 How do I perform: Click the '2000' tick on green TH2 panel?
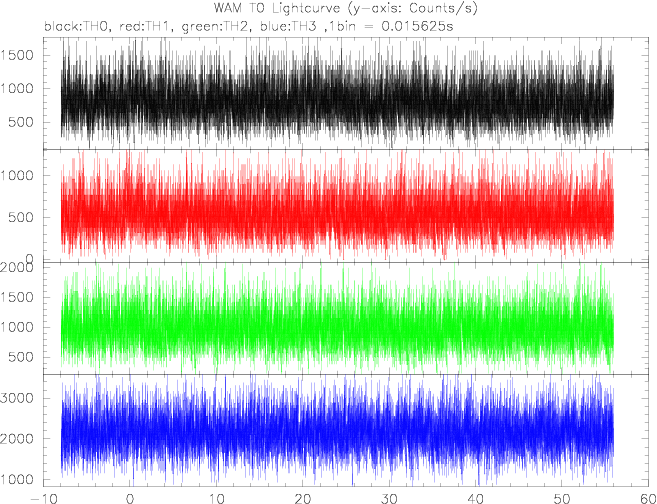coord(17,267)
